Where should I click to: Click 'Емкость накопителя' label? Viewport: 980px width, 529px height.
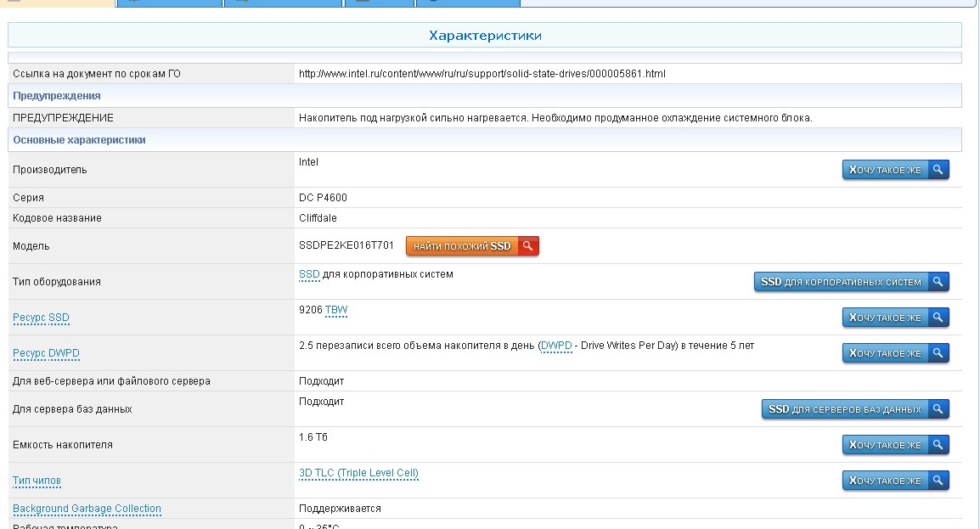[x=63, y=445]
